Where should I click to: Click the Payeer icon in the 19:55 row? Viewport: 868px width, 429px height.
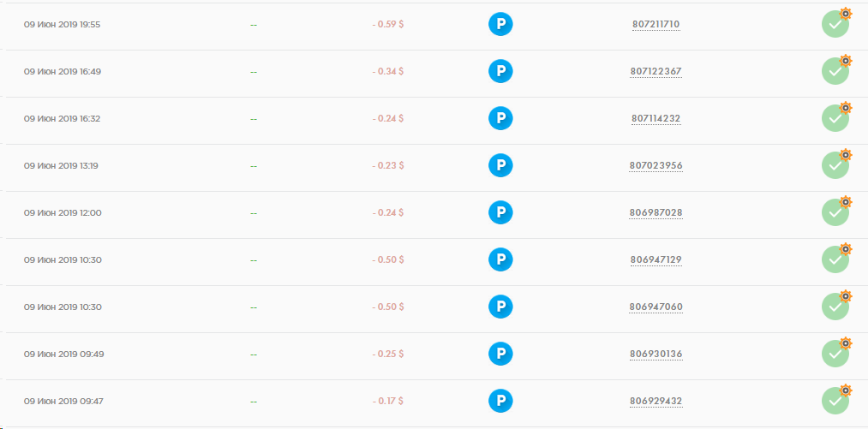tap(500, 24)
